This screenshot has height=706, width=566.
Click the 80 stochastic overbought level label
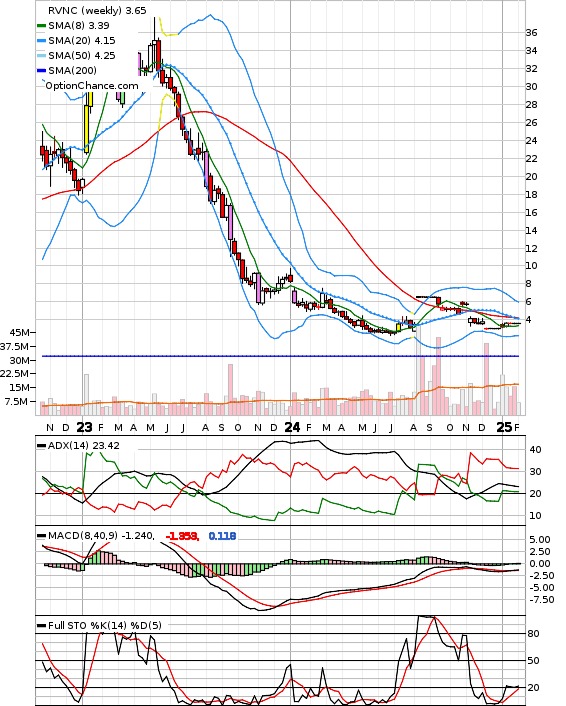(x=533, y=634)
